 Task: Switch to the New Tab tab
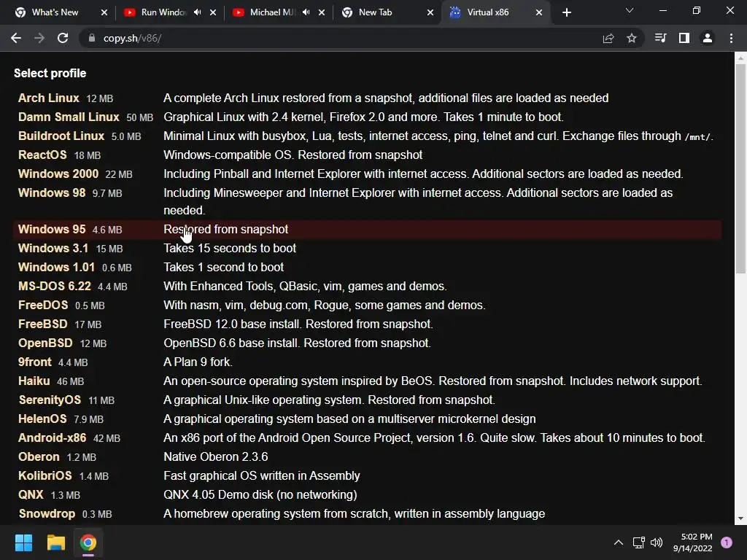pyautogui.click(x=376, y=12)
